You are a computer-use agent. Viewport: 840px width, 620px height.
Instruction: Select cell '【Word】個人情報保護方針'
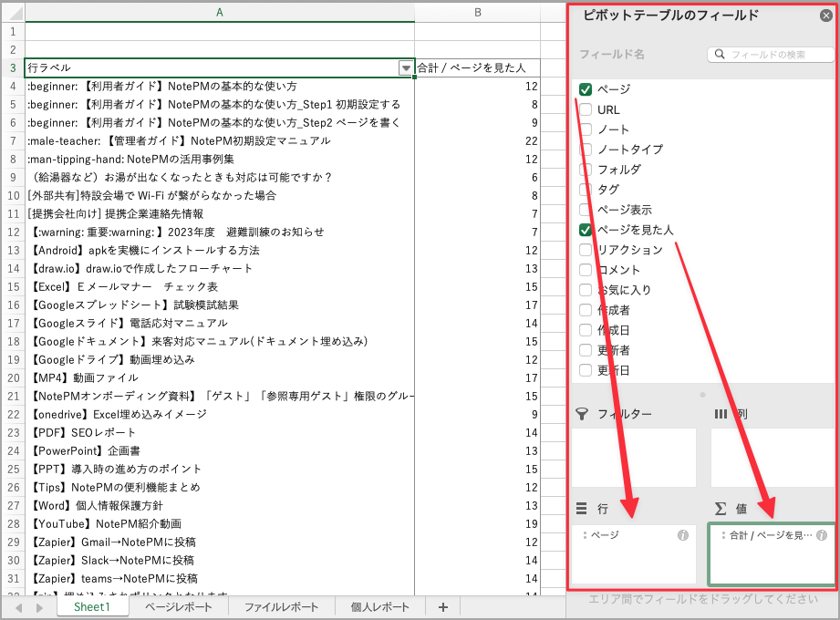pyautogui.click(x=220, y=506)
